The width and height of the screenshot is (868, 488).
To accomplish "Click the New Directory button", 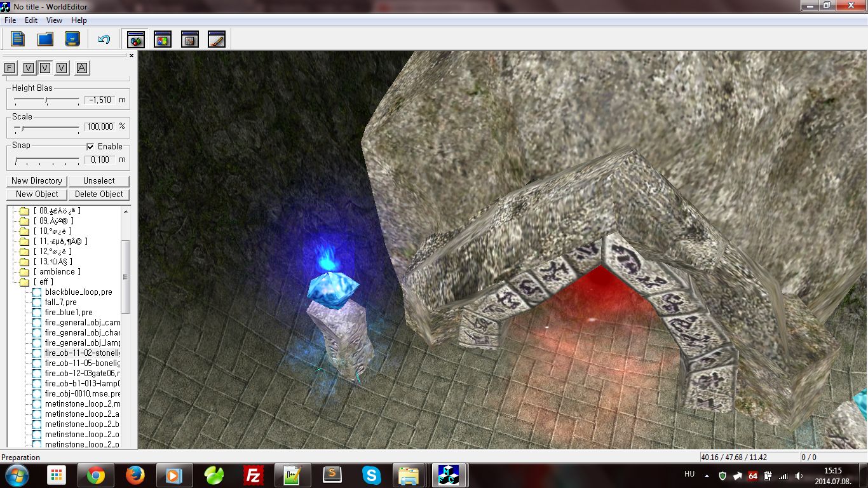I will click(37, 180).
